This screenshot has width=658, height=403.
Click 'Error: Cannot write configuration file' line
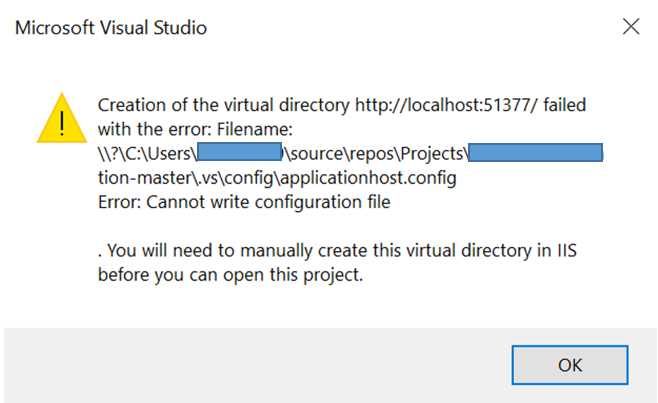point(244,202)
